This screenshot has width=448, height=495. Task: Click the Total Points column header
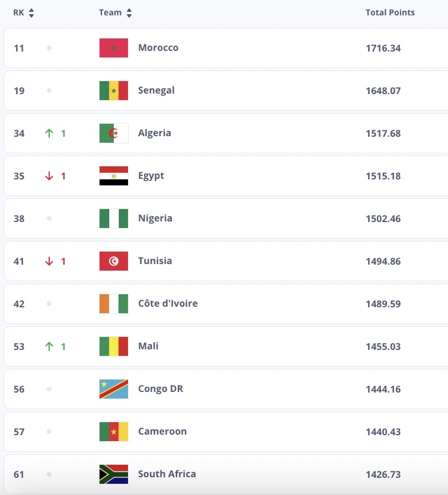coord(390,12)
